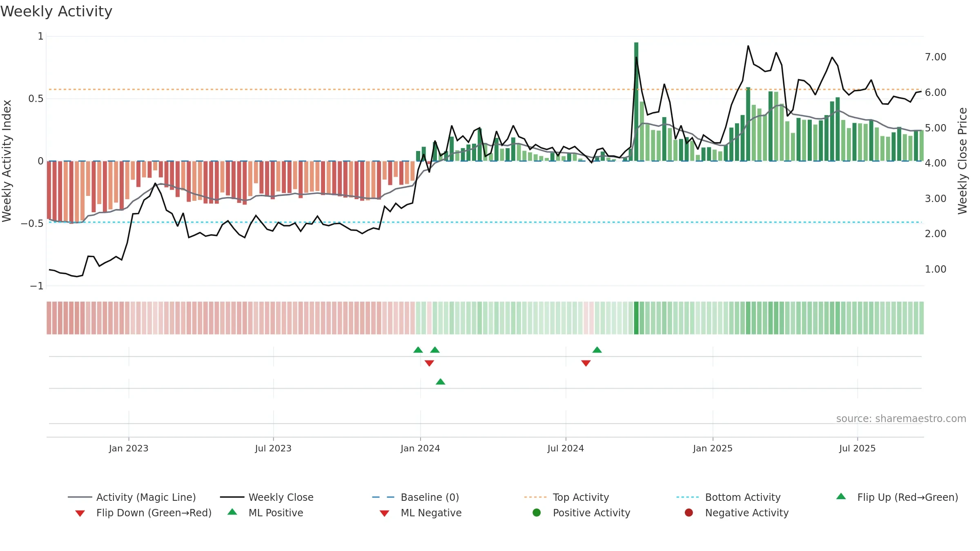Toggle ML Positive legend entry
Viewport: 980px width, 551px height.
tap(265, 513)
